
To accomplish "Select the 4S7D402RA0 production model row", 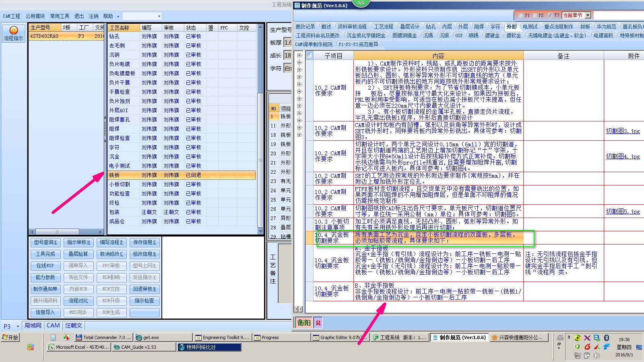I will 67,36.
